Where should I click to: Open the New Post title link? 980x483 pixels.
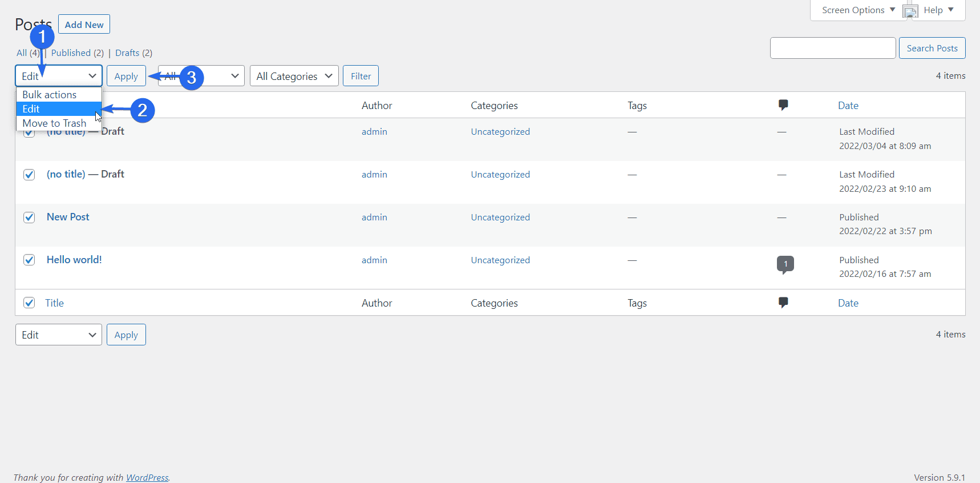tap(68, 217)
